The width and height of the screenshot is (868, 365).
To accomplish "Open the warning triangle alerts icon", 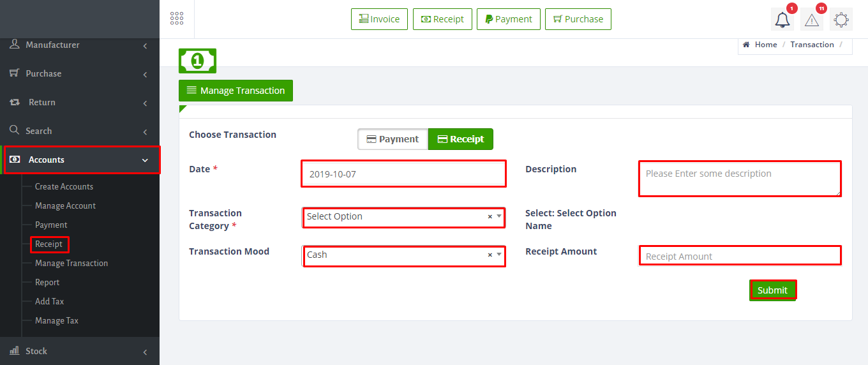I will pos(812,20).
